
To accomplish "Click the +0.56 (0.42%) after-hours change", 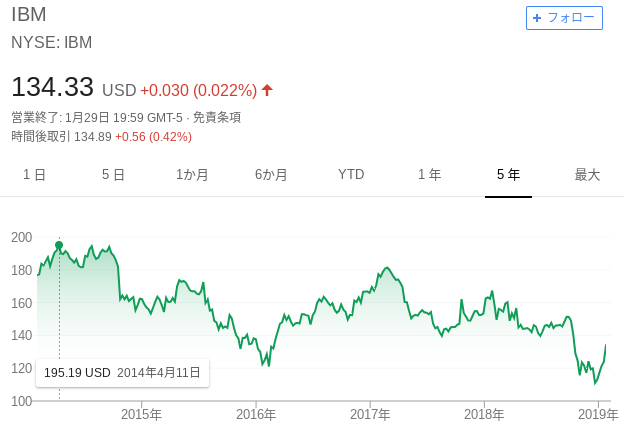I will click(x=154, y=137).
